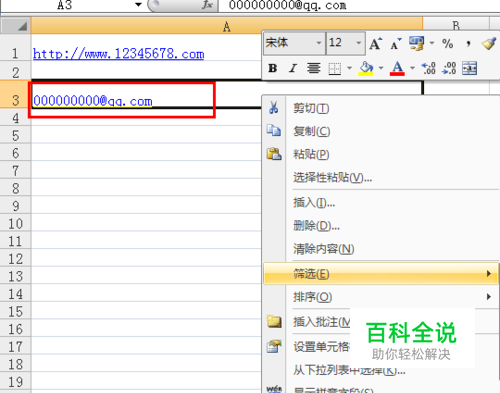Open the http://www.12345678.com hyperlink

pos(119,54)
